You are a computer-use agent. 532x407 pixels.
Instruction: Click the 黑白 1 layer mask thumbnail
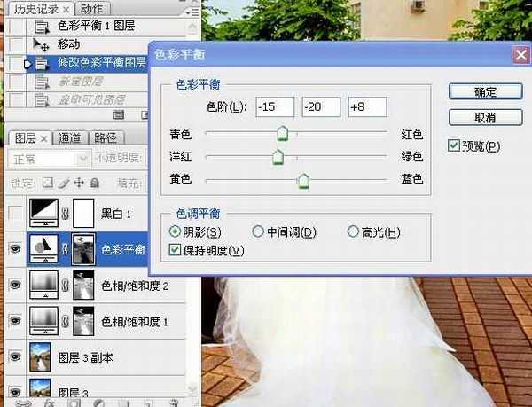click(82, 213)
